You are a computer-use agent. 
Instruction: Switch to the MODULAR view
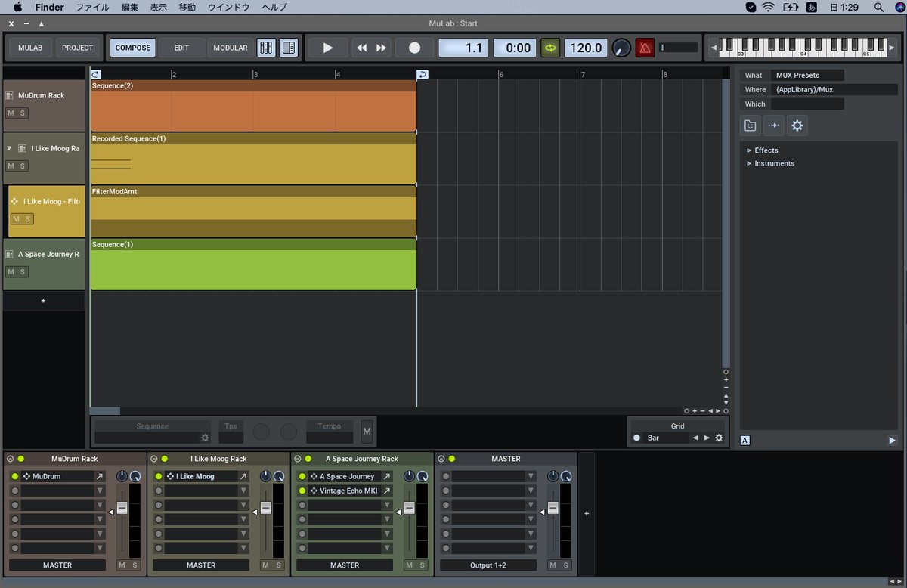tap(231, 48)
